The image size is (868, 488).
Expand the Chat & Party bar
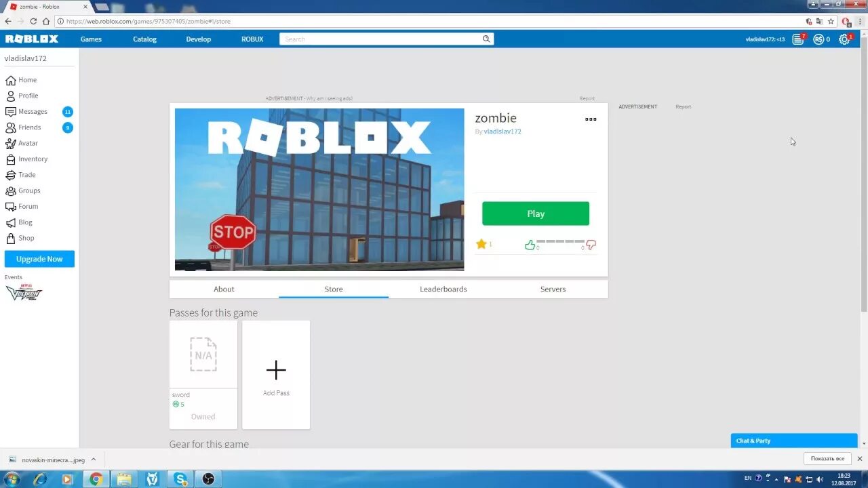pos(794,441)
